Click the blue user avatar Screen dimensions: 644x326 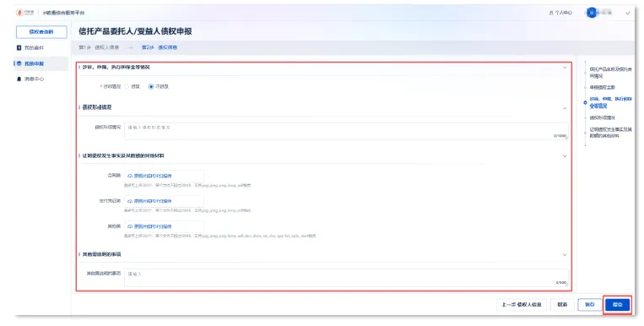[x=592, y=13]
